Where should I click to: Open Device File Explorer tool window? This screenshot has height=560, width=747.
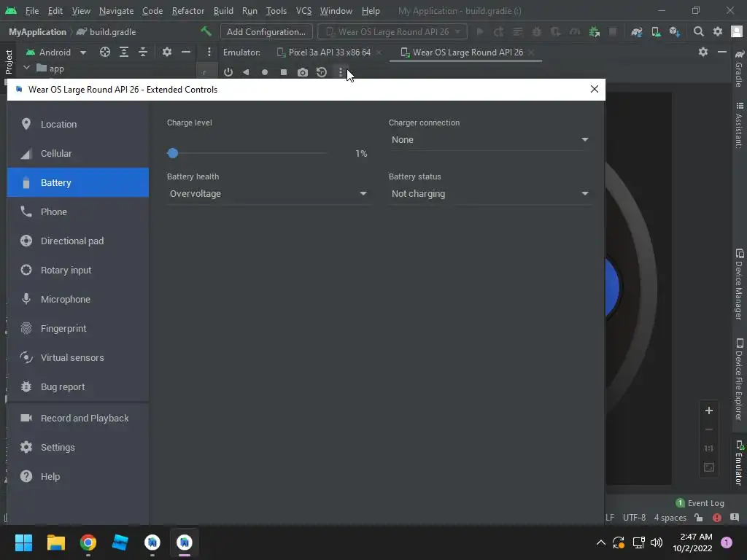point(739,379)
